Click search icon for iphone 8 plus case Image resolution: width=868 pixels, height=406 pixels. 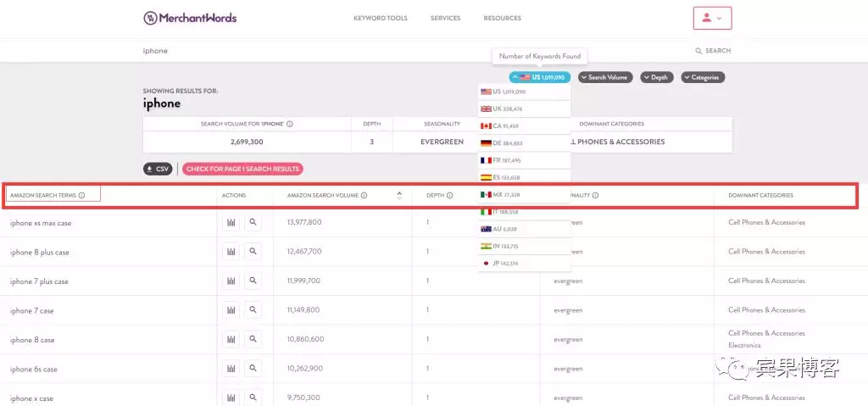(253, 252)
